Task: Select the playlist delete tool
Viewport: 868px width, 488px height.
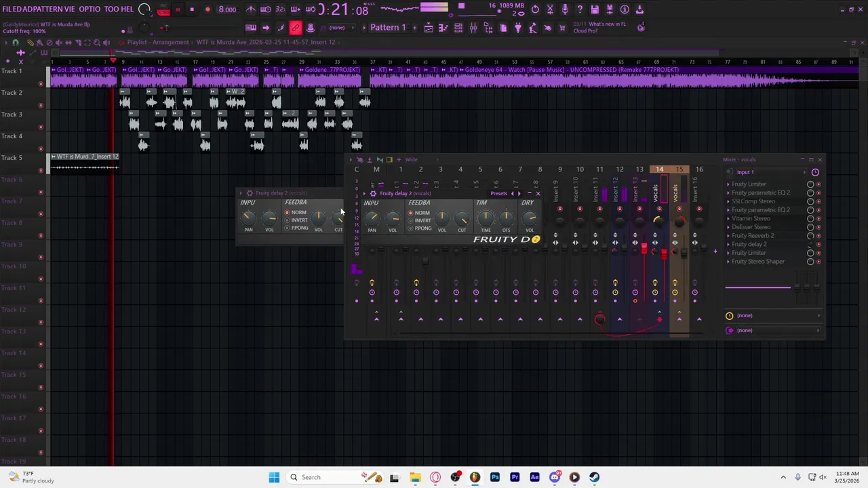Action: click(49, 43)
